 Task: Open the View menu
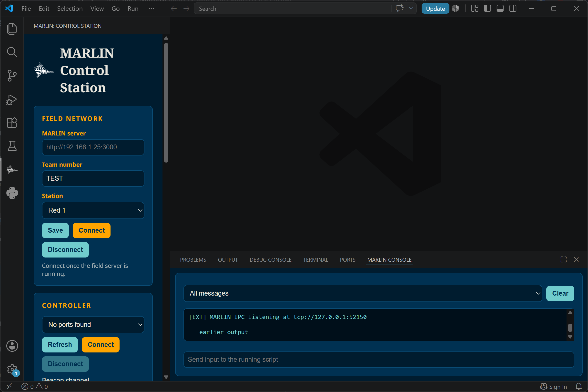point(97,9)
